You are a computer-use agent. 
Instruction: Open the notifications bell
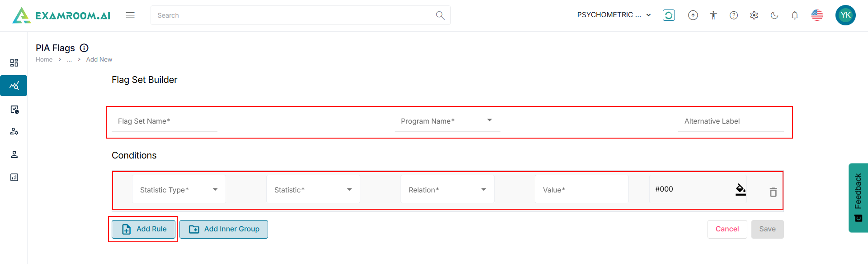pyautogui.click(x=795, y=15)
